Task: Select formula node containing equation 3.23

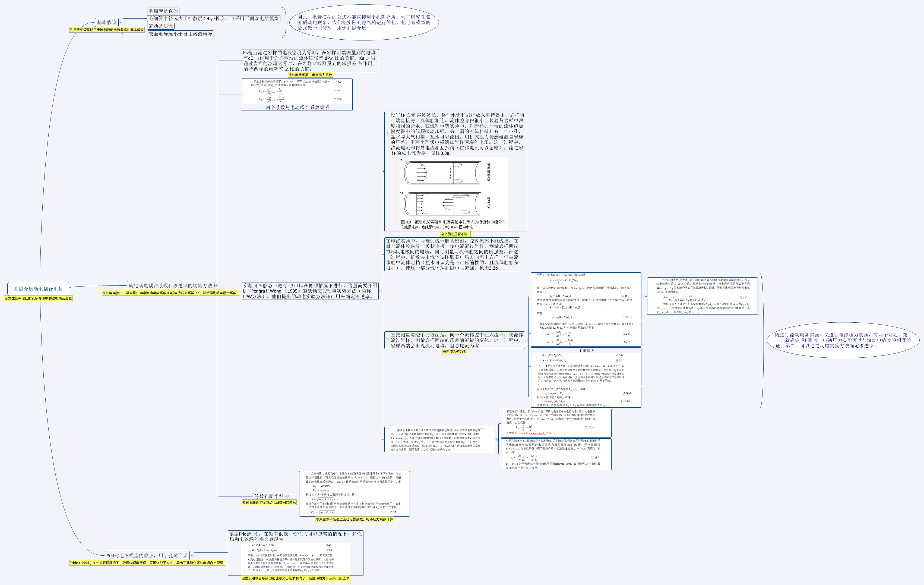Action: pos(556,454)
